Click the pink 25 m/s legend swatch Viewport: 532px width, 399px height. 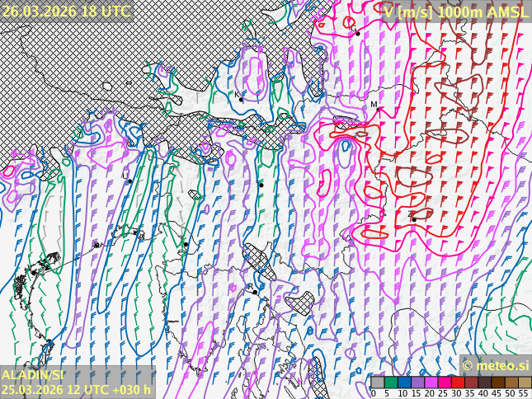(x=445, y=382)
